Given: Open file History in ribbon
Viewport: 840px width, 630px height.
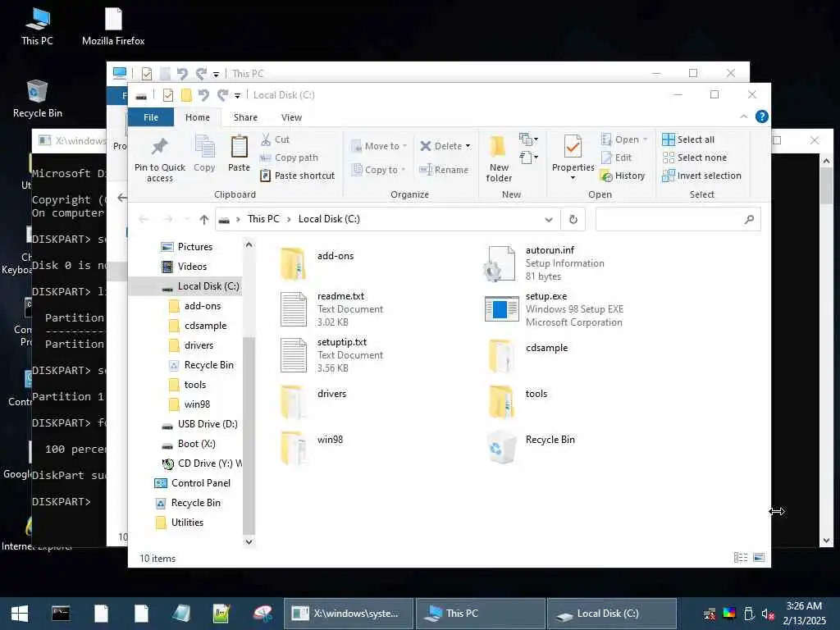Looking at the screenshot, I should (x=623, y=176).
